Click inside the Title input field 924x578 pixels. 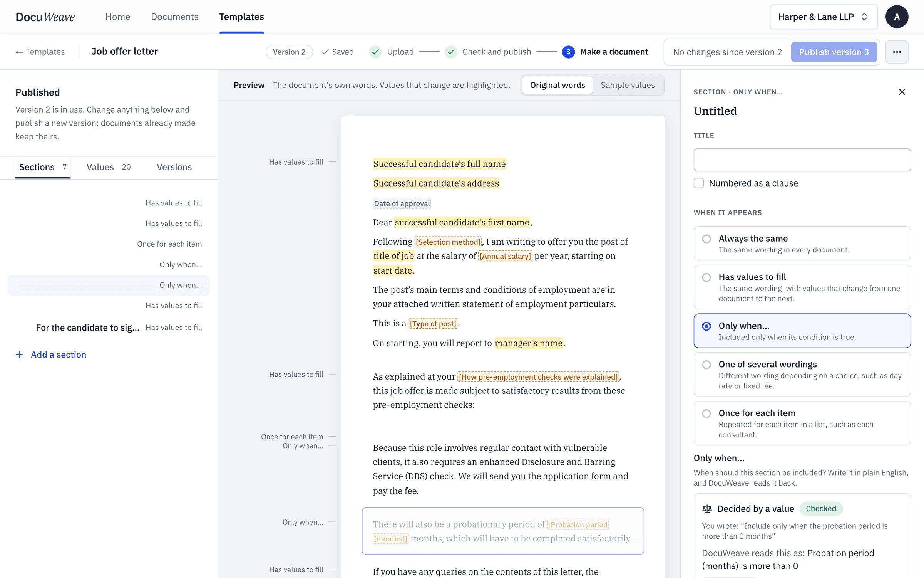coord(802,160)
